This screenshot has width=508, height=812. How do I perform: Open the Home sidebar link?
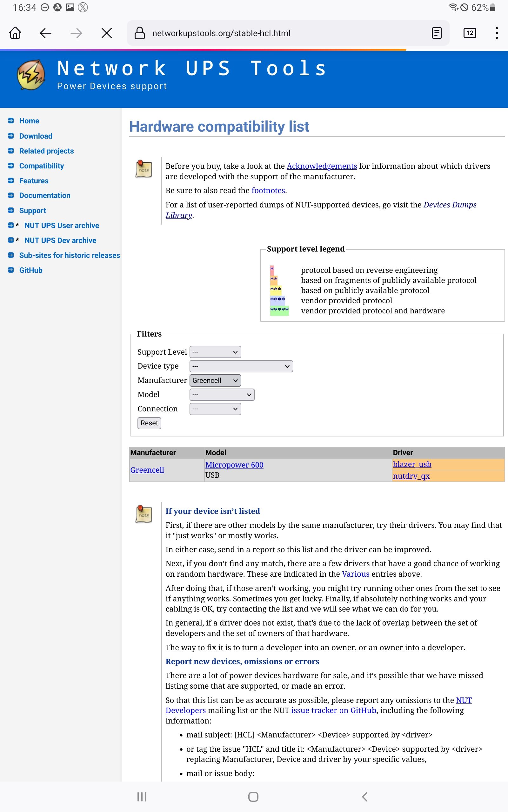[29, 121]
